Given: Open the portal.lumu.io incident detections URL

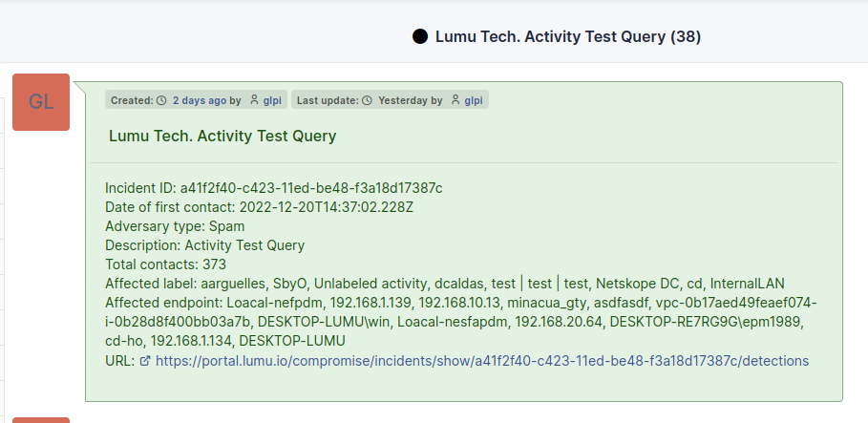Looking at the screenshot, I should (x=481, y=361).
